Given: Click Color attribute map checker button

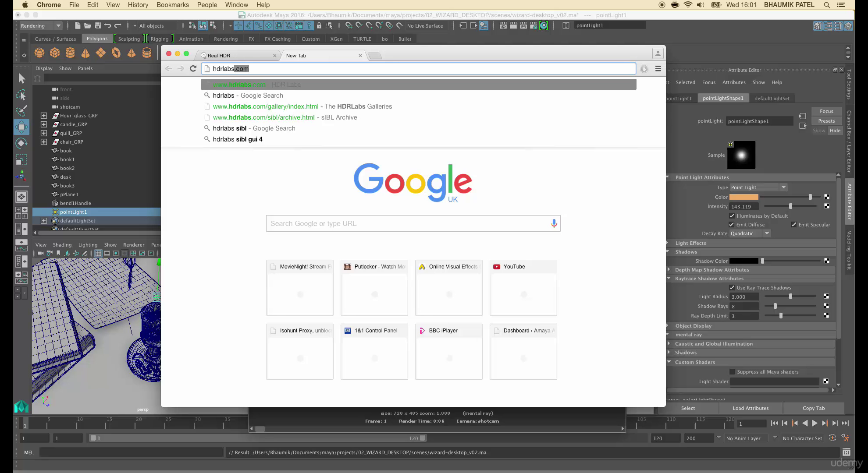Looking at the screenshot, I should point(826,197).
